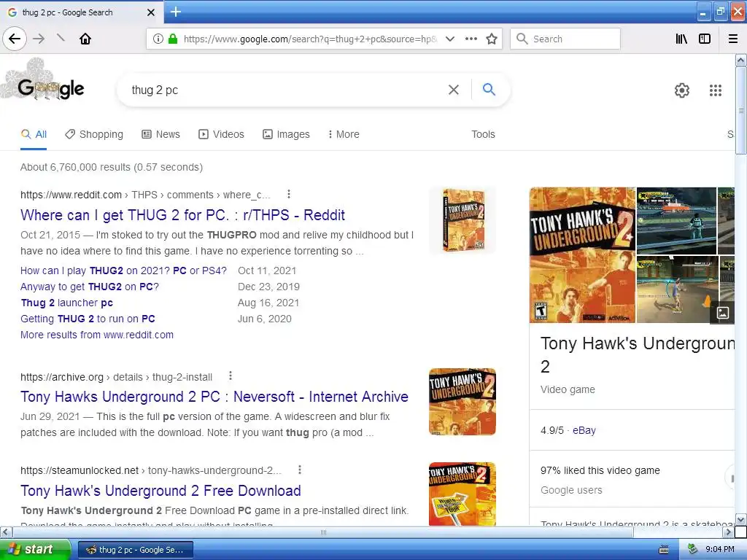
Task: Open options dots for archive.org result
Action: [231, 376]
